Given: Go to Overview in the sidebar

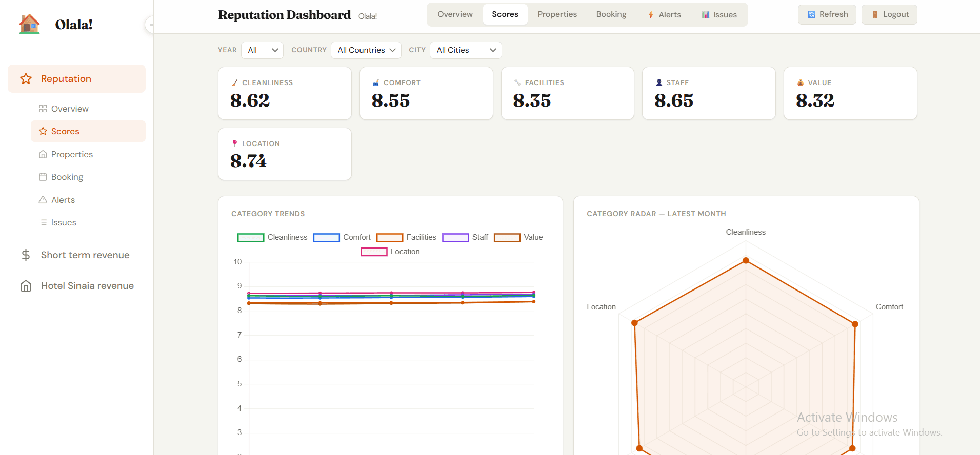Looking at the screenshot, I should (88, 109).
